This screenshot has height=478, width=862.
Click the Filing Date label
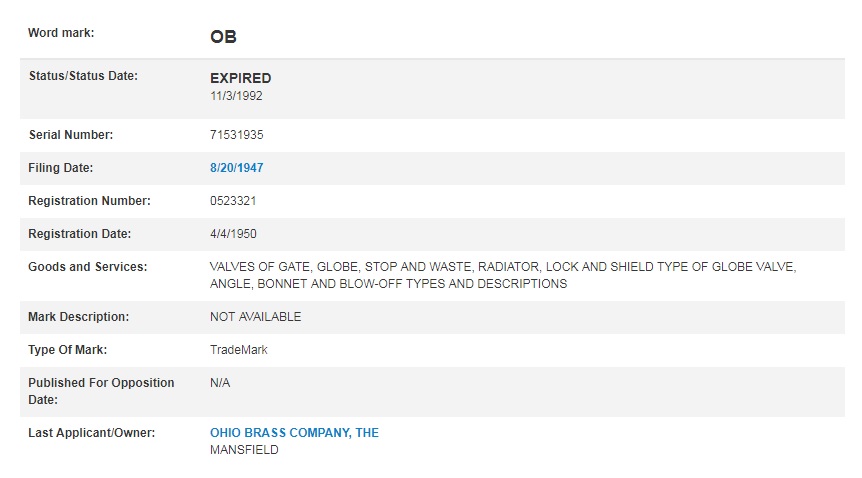60,168
